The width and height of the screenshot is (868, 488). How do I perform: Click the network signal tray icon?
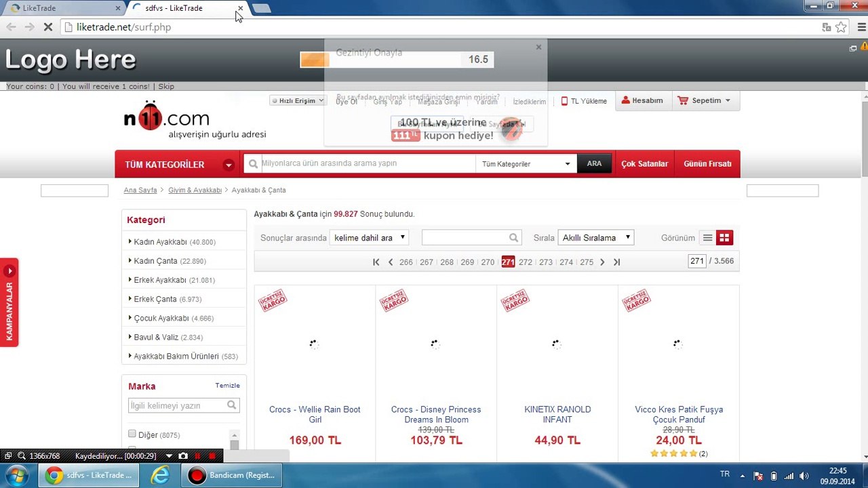(x=789, y=476)
